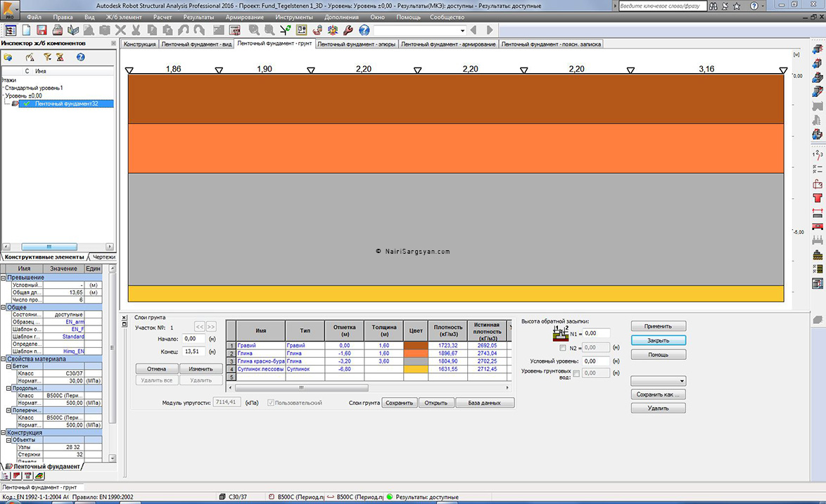
Task: Click the Undo arrow toolbar icon
Action: pyautogui.click(x=184, y=30)
